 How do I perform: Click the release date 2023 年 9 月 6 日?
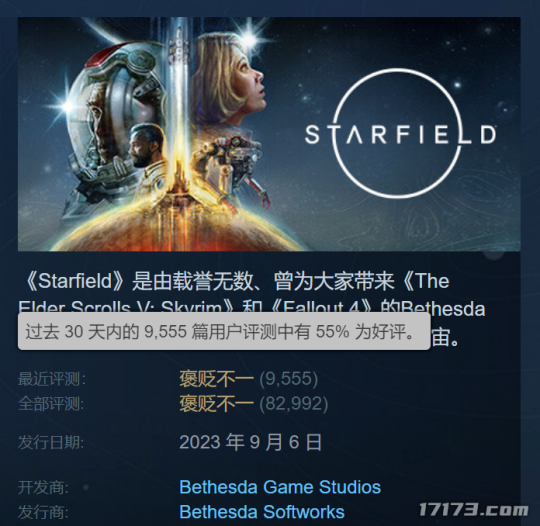(251, 442)
